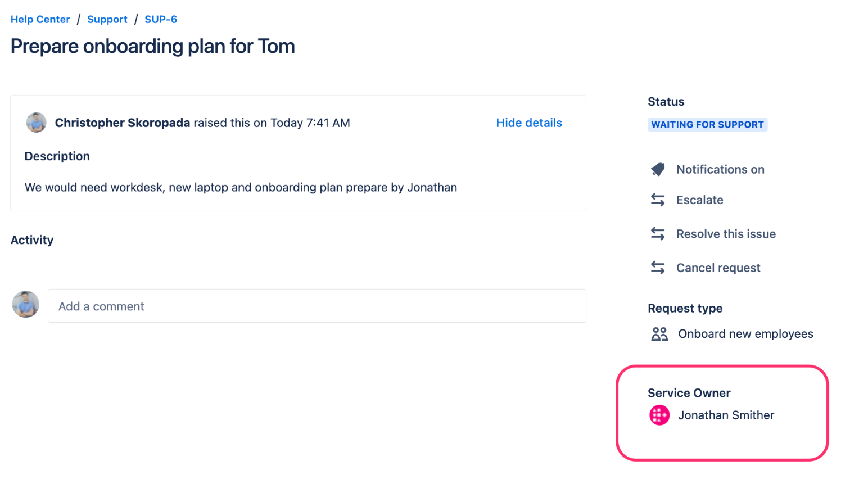Click the Resolve this issue arrows icon
The image size is (868, 479).
658,233
